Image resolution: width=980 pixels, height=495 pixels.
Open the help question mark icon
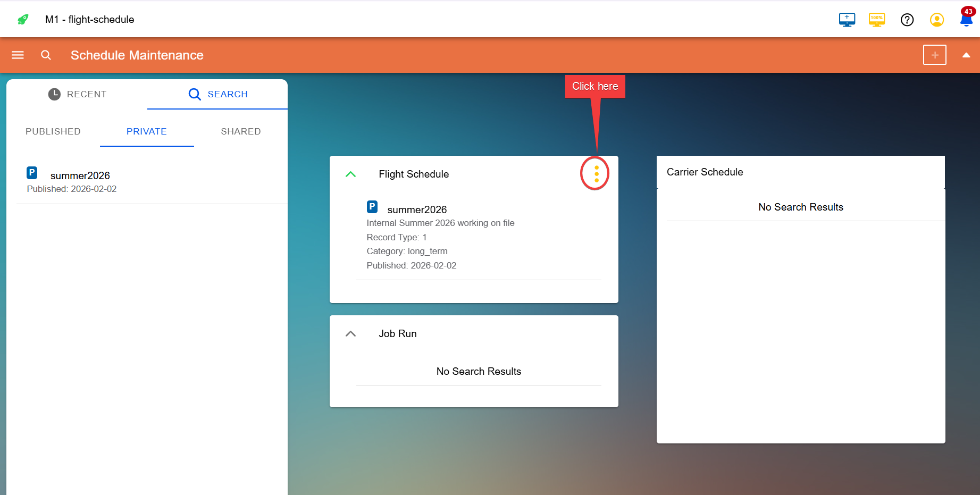(x=907, y=20)
